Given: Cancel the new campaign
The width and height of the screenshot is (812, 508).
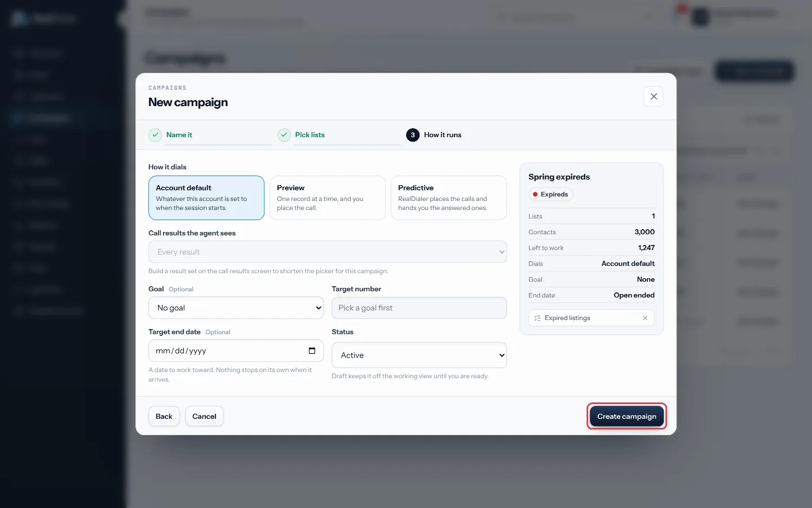Looking at the screenshot, I should 204,417.
